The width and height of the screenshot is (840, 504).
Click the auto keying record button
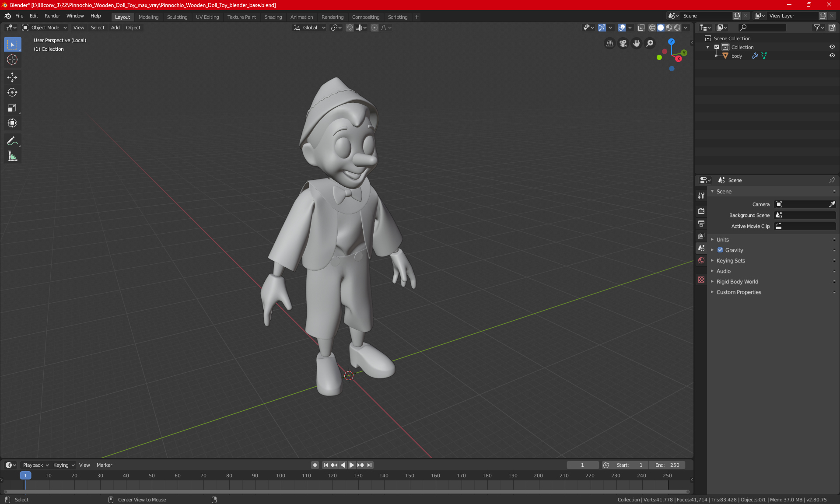tap(315, 465)
